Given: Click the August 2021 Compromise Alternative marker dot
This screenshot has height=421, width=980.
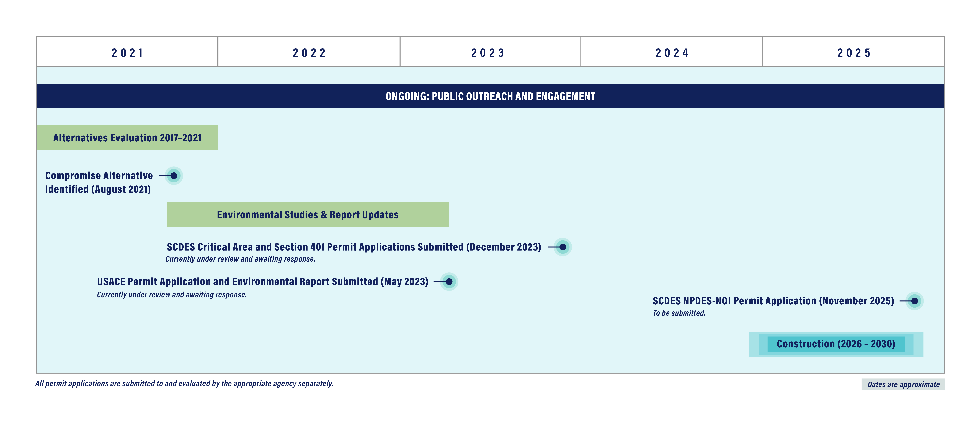Looking at the screenshot, I should pos(174,176).
